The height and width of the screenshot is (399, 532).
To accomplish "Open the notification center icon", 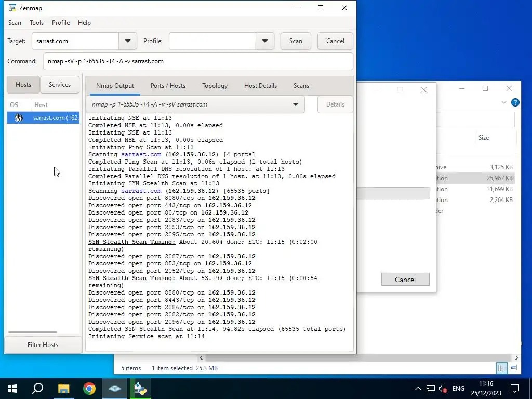I will click(x=515, y=389).
